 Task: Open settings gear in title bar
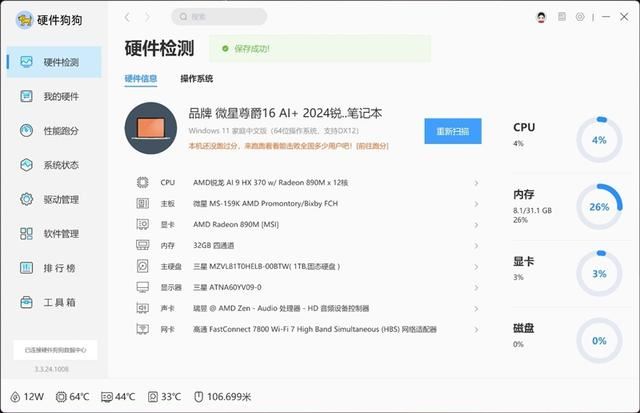point(580,17)
